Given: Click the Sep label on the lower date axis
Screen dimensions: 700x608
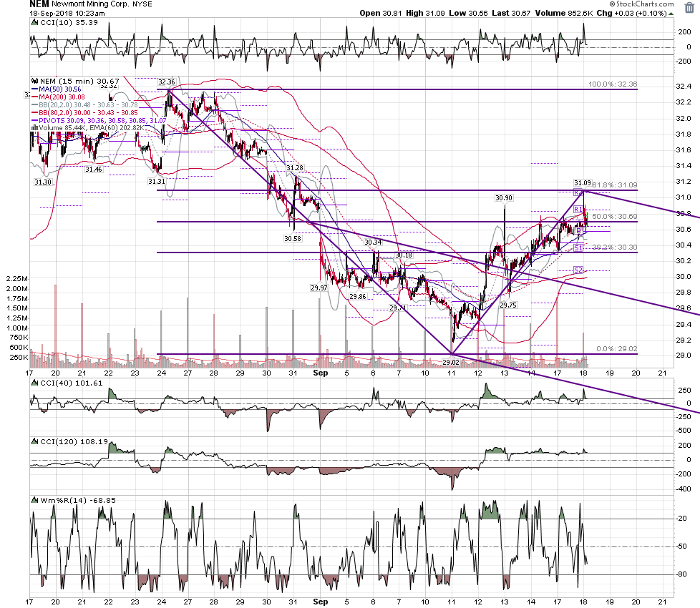Looking at the screenshot, I should [x=321, y=602].
